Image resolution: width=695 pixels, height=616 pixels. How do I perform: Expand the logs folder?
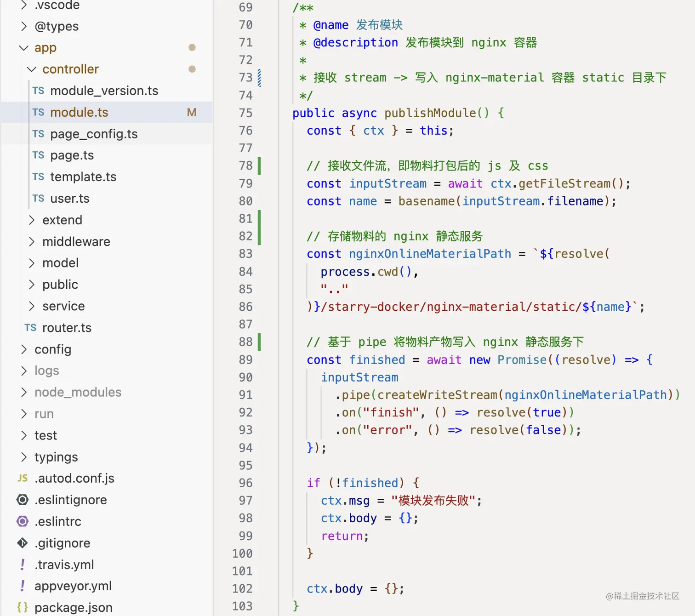coord(24,371)
